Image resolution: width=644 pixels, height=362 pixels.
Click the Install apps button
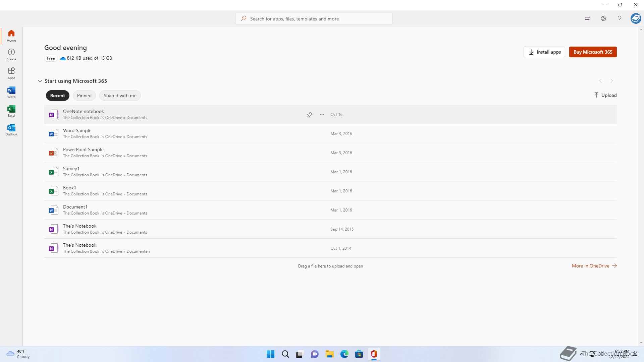click(544, 52)
